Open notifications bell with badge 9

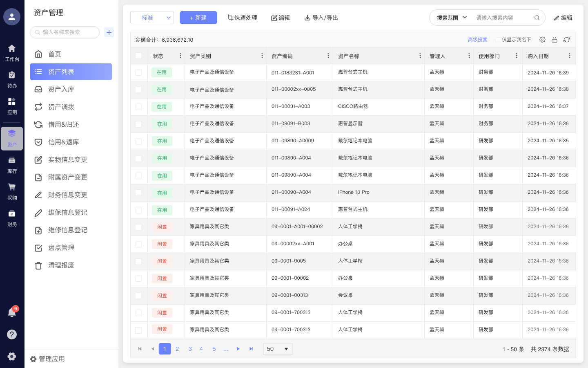point(12,312)
